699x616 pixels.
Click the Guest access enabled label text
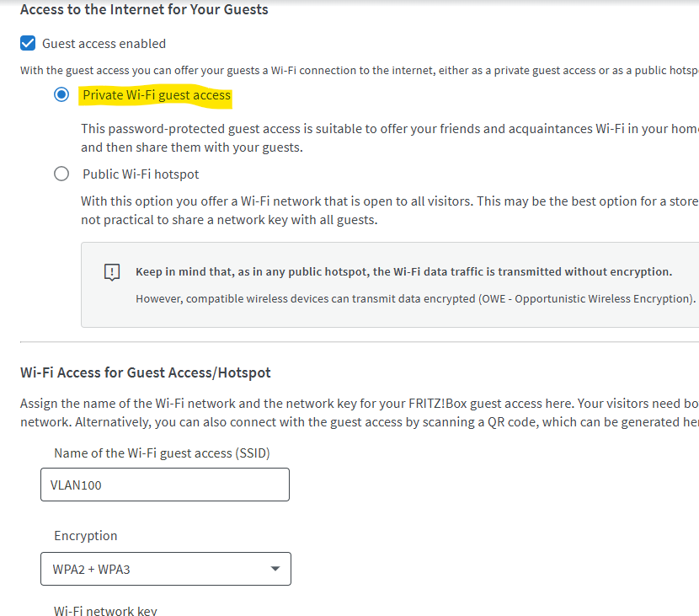click(104, 44)
